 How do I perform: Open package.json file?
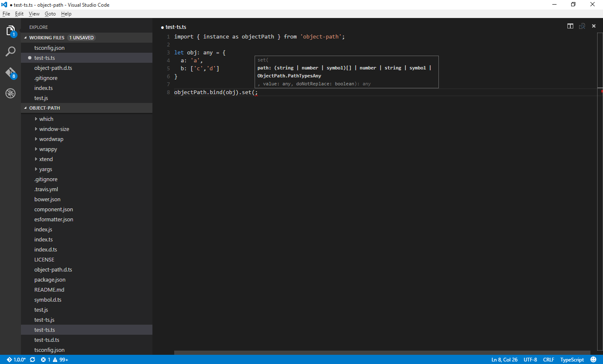(x=87, y=280)
